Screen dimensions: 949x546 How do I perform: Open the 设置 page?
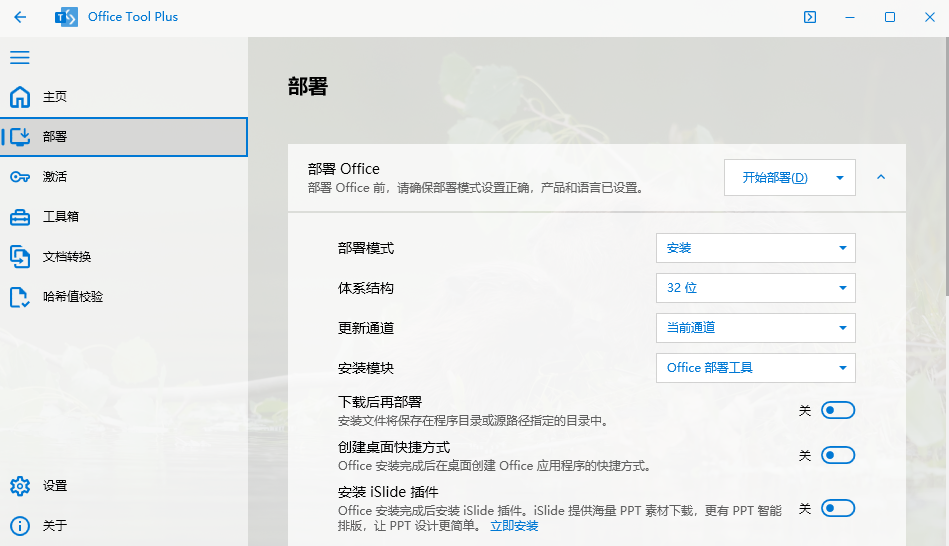(124, 485)
